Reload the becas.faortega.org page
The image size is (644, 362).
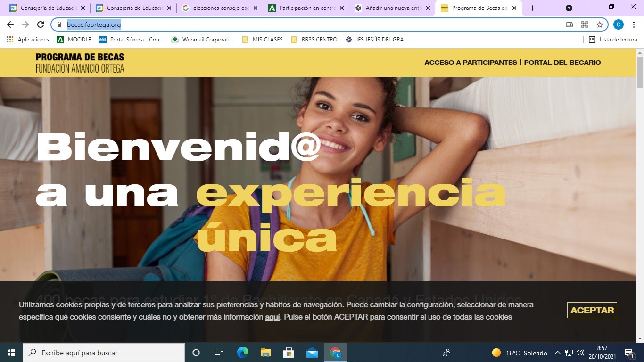[x=41, y=25]
